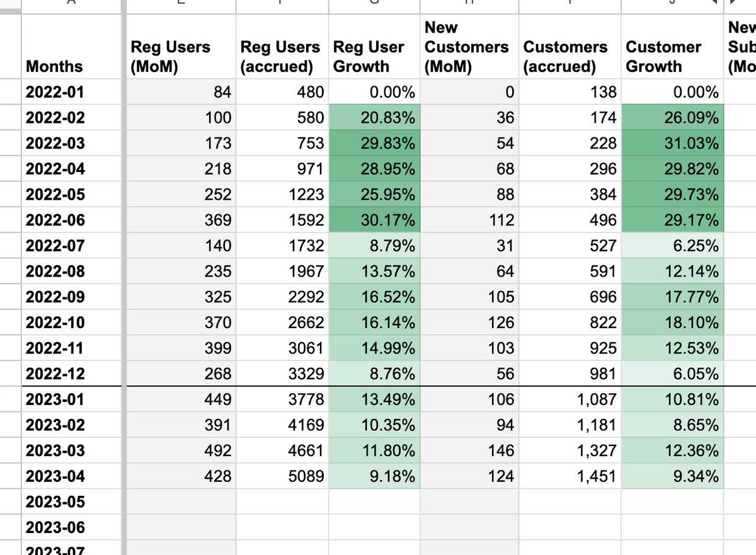This screenshot has width=756, height=555.
Task: Click the 8.79% growth cell for 2022-07
Action: click(x=374, y=246)
